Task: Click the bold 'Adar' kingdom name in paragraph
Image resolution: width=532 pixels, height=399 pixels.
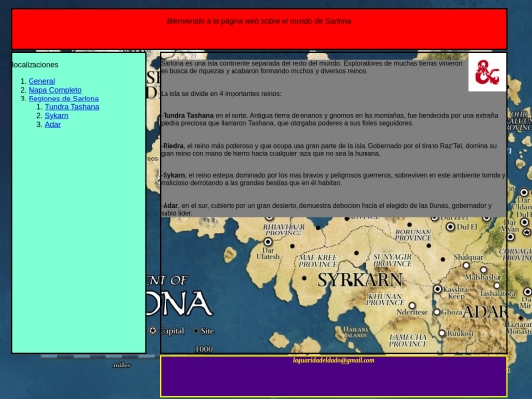Action: point(170,206)
